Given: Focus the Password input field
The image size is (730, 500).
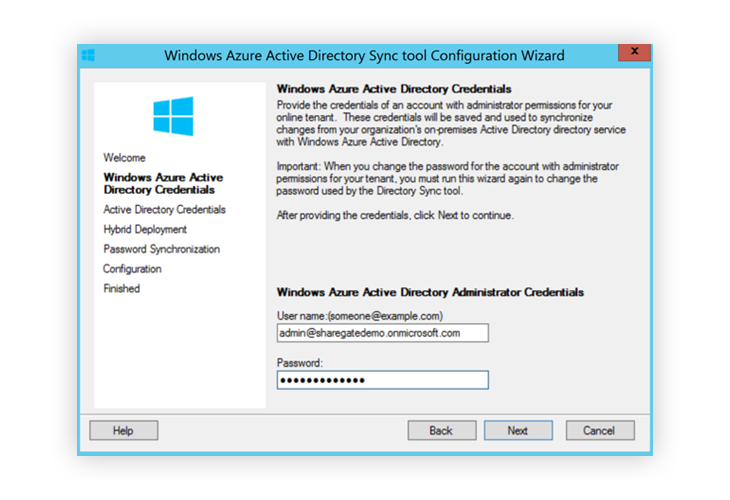Looking at the screenshot, I should (x=383, y=380).
